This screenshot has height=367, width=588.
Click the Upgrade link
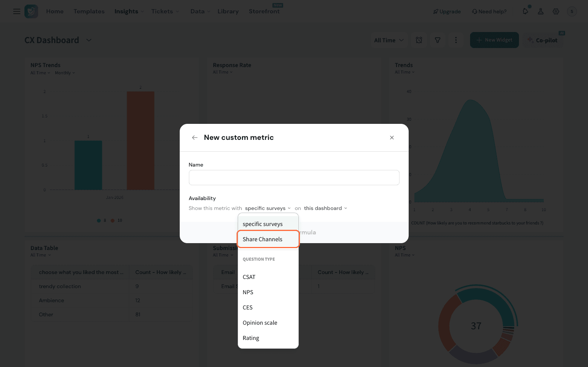click(x=447, y=11)
